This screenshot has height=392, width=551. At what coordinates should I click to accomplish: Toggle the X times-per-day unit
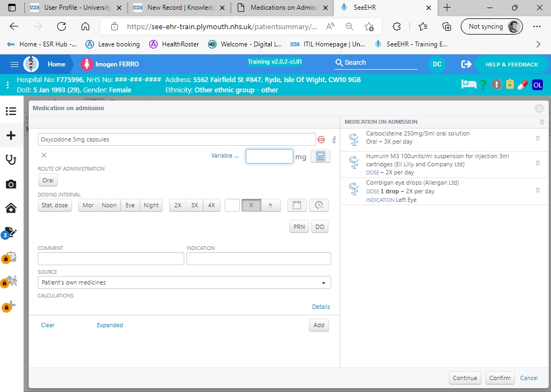pyautogui.click(x=251, y=205)
